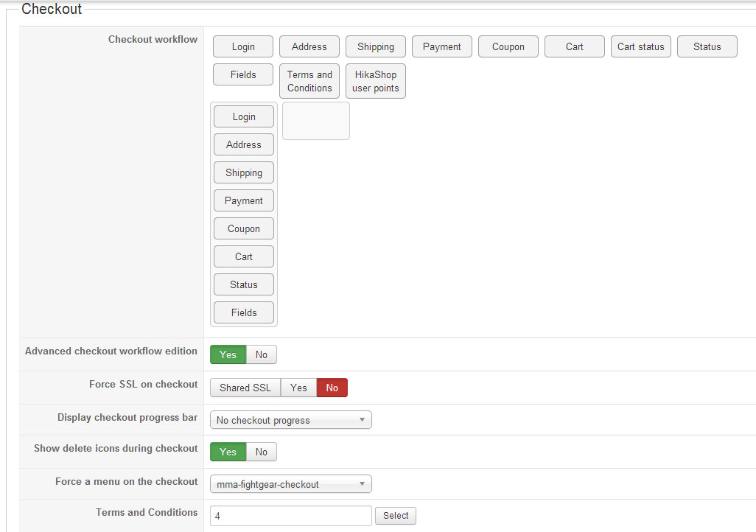Open the Display checkout progress bar dropdown
The width and height of the screenshot is (756, 532).
point(291,420)
